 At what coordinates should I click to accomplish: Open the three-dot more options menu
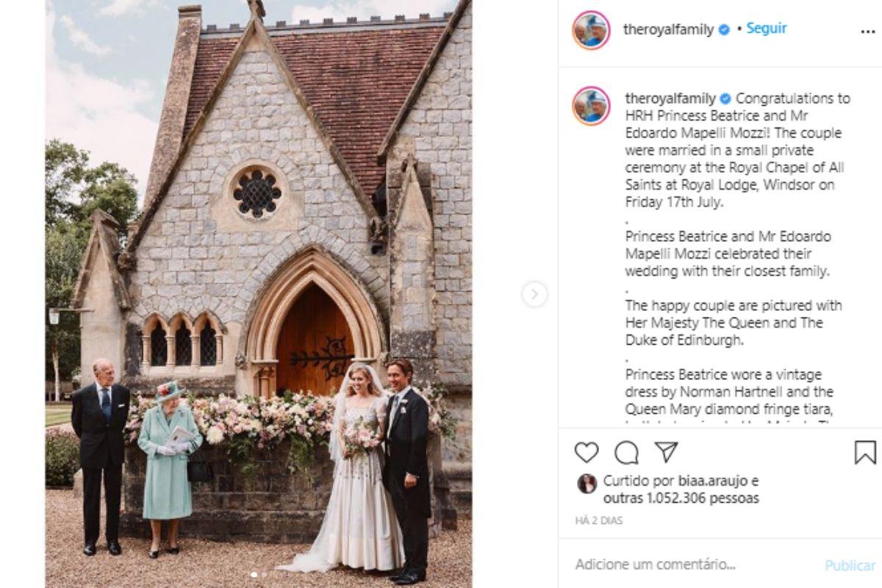[x=867, y=31]
